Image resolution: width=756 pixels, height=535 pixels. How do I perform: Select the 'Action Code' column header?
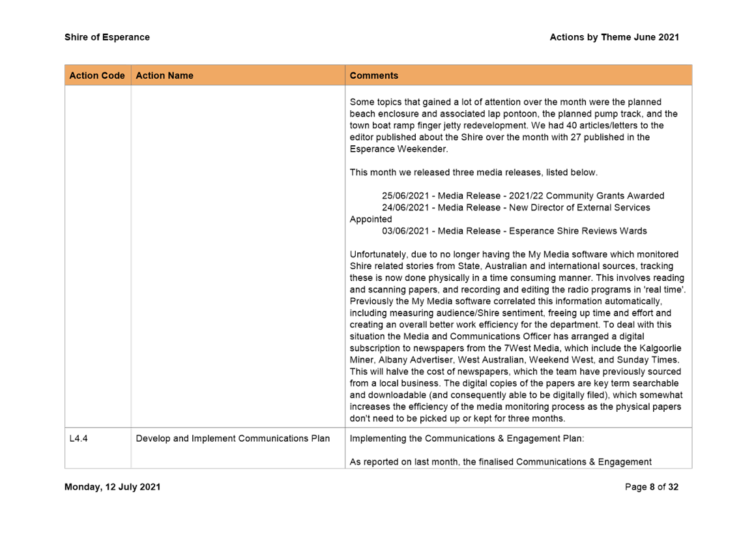[97, 75]
